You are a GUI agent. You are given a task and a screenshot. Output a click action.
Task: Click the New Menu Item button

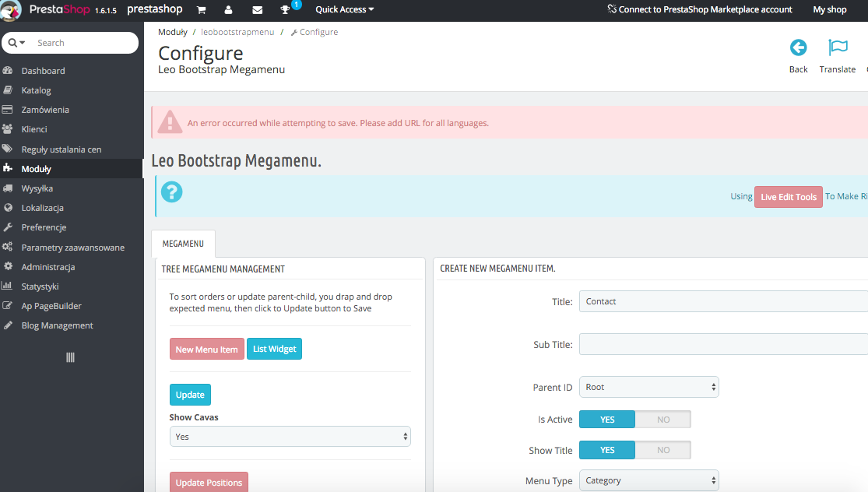(206, 350)
